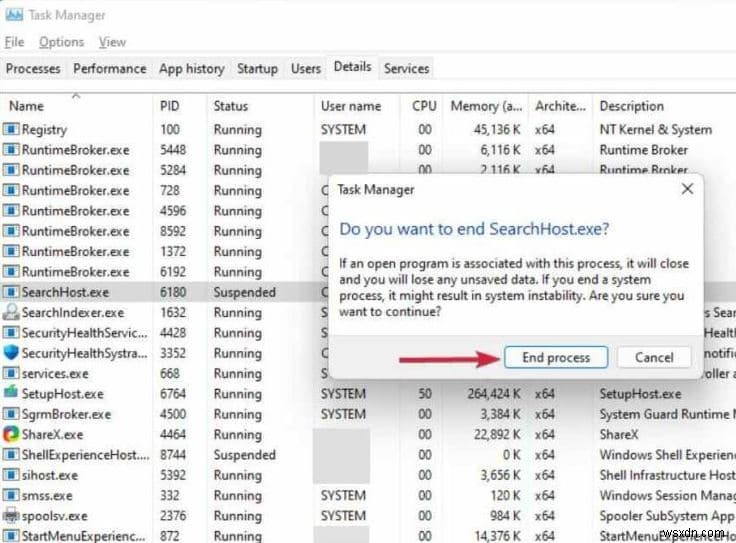Click the Name column sort arrow
The width and height of the screenshot is (736, 543).
click(x=76, y=96)
